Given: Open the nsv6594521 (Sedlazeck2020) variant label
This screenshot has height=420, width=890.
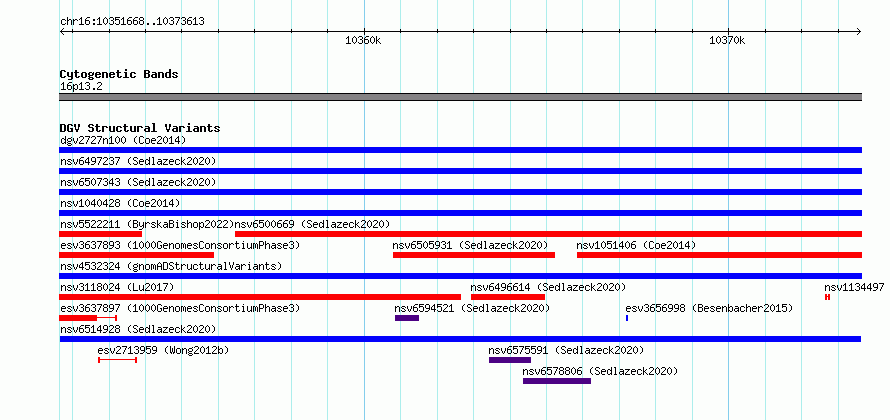Looking at the screenshot, I should (472, 308).
